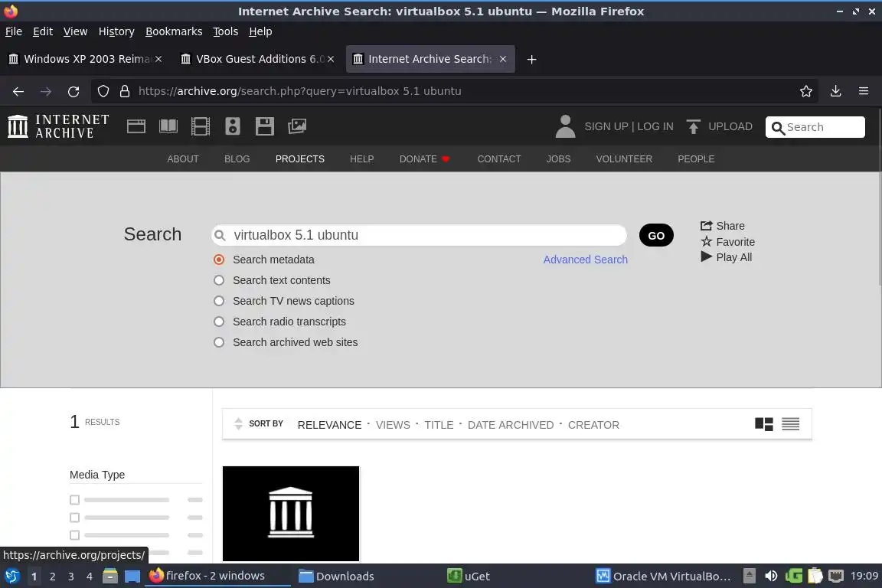The image size is (882, 588).
Task: Sort results by VIEWS
Action: (393, 425)
